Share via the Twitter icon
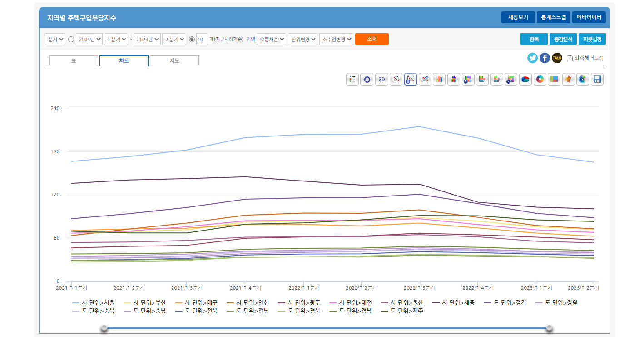 pos(532,58)
